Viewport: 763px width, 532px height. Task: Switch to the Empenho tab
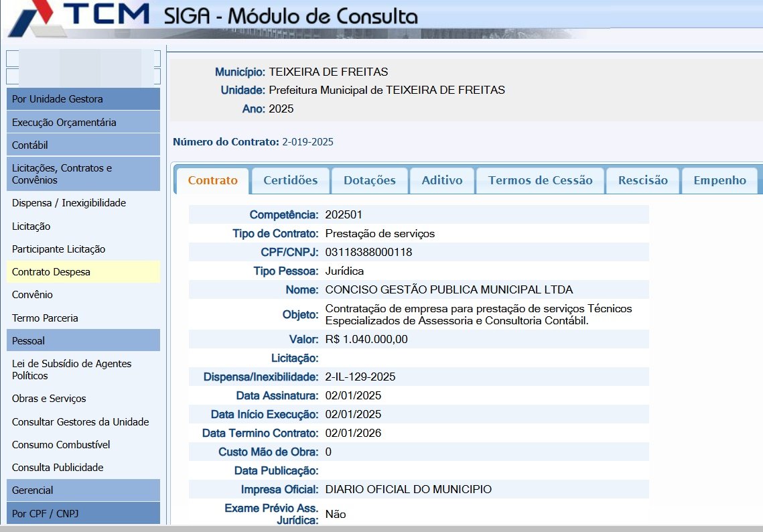tap(719, 180)
